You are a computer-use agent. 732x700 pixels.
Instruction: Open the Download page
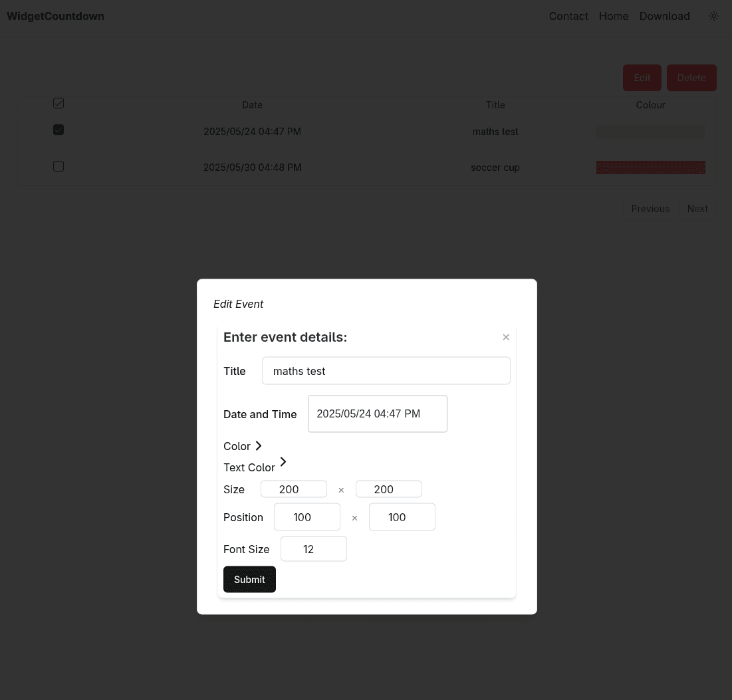pos(664,16)
